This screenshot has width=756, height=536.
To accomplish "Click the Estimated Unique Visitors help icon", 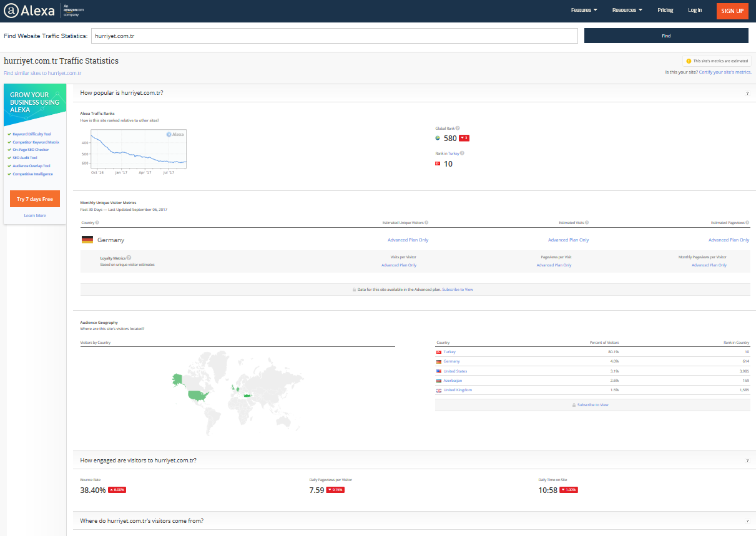I will (x=426, y=223).
